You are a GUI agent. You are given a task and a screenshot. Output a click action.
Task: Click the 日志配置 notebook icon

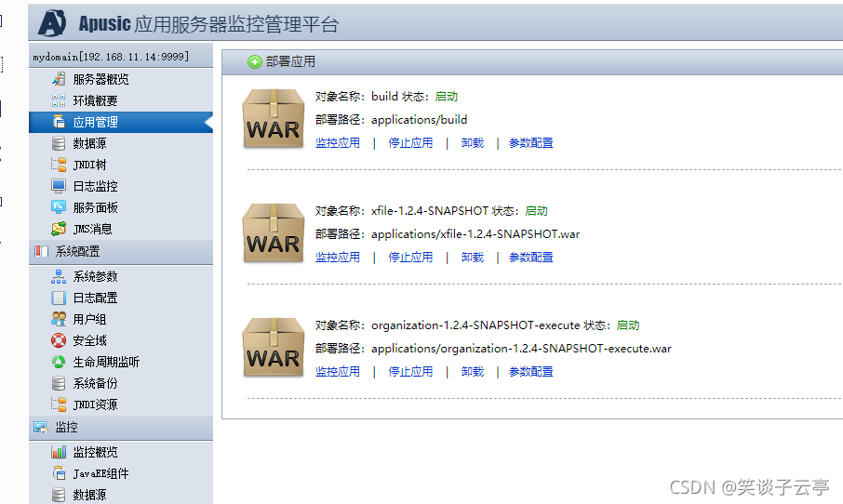coord(59,298)
